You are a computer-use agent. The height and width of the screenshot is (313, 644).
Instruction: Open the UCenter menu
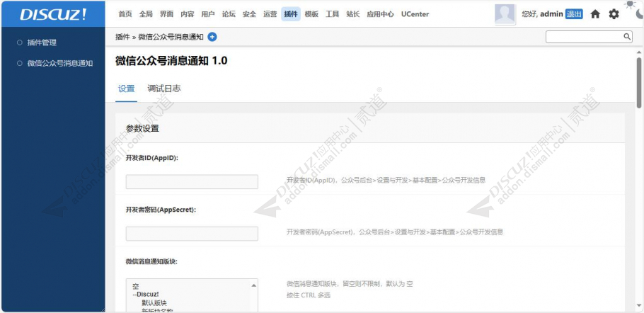415,14
